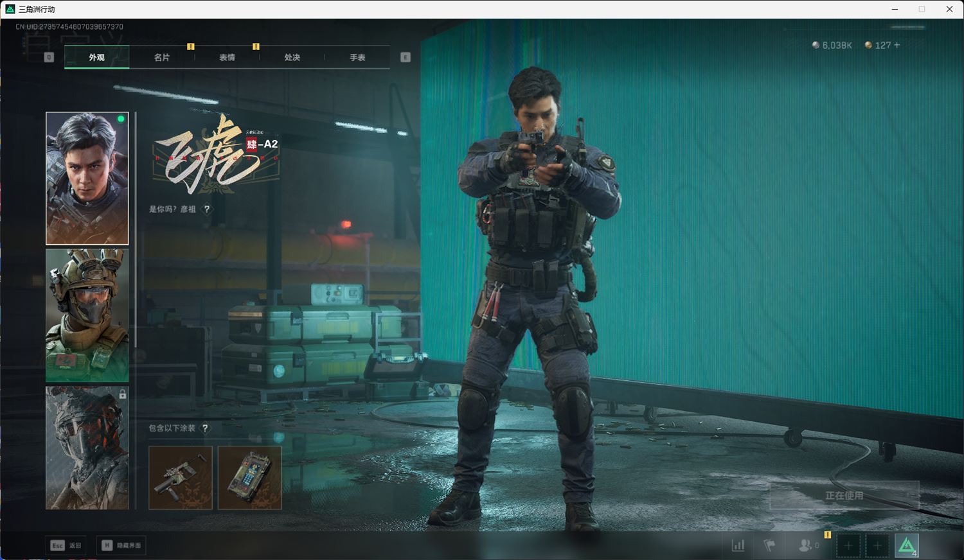Select the 处决 tab
This screenshot has height=560, width=964.
[x=292, y=57]
